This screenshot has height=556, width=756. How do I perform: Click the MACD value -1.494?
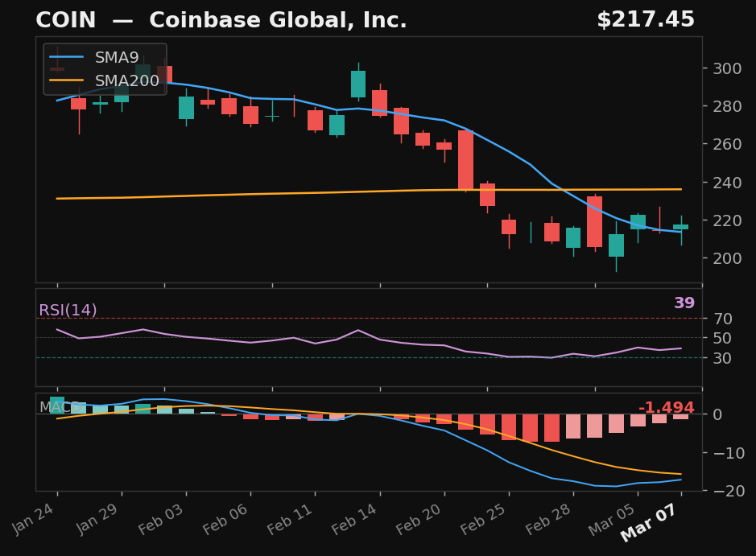(x=667, y=408)
